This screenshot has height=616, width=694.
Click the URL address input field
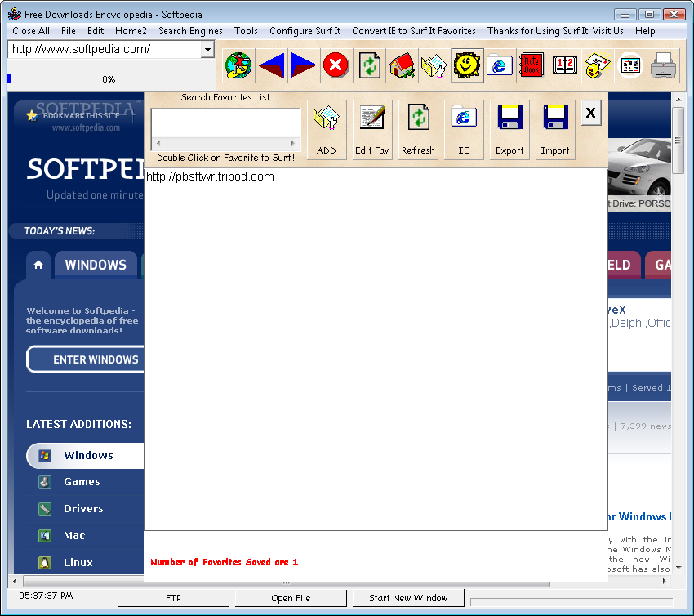105,50
